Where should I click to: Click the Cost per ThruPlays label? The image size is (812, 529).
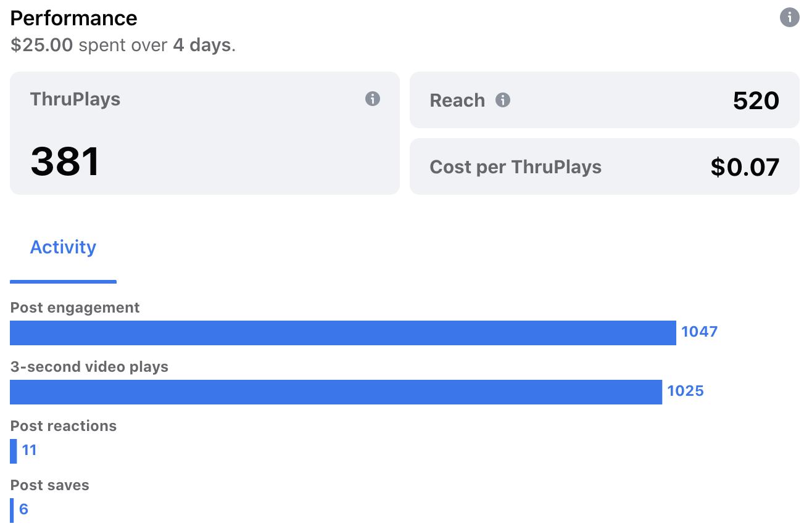point(515,167)
